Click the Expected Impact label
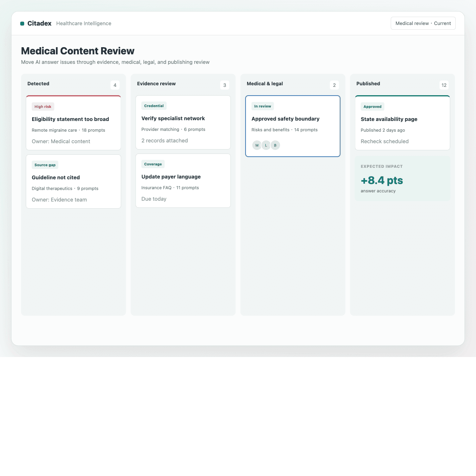 coord(382,167)
